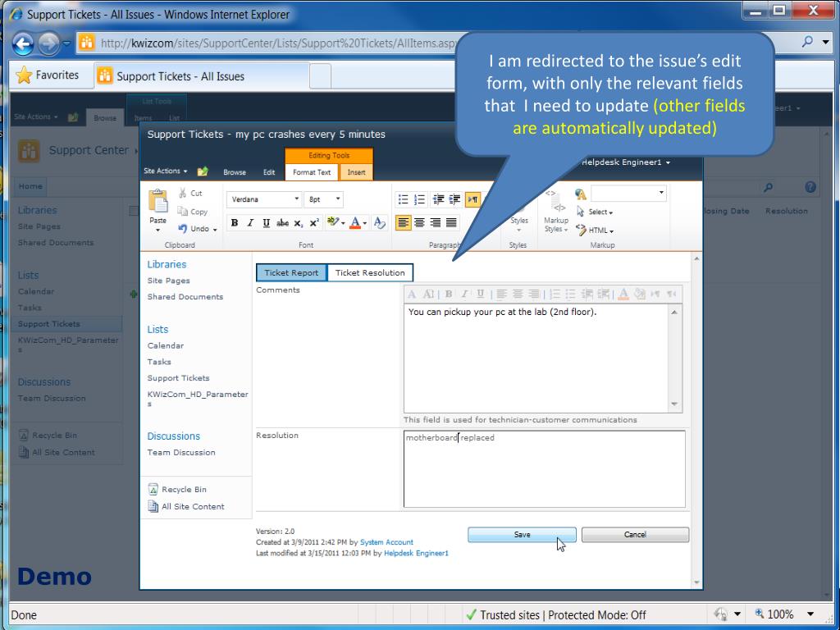Pick the text highlight color in the ribbon
This screenshot has height=630, width=840.
(333, 222)
